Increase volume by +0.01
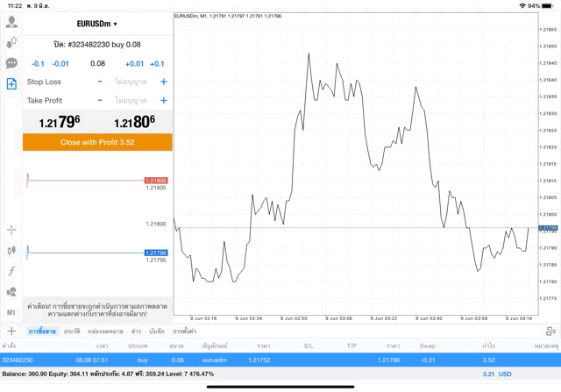This screenshot has height=392, width=561. tap(134, 64)
